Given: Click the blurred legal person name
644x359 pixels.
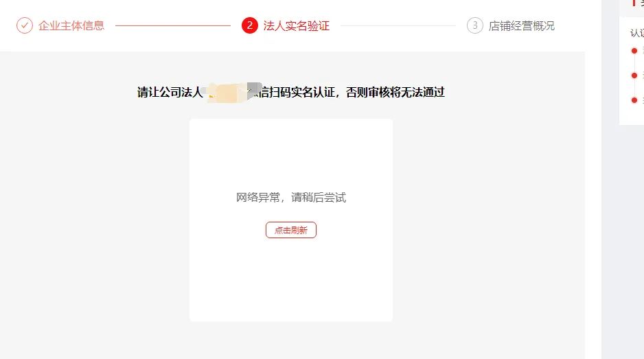Looking at the screenshot, I should tap(225, 93).
